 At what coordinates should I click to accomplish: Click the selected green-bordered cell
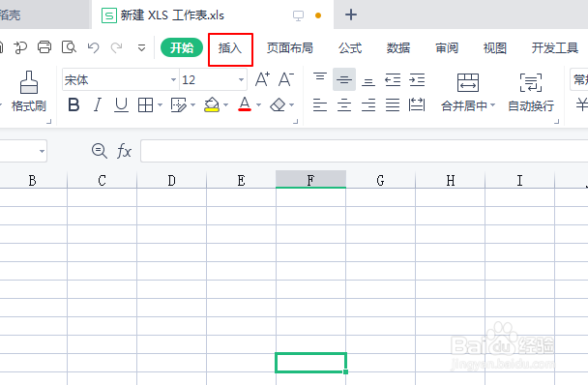pyautogui.click(x=310, y=363)
